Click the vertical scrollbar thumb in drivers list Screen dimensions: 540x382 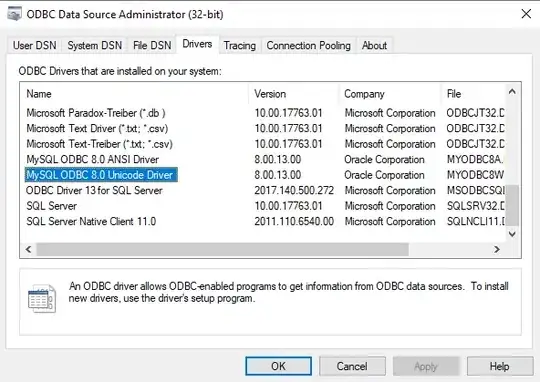pyautogui.click(x=512, y=205)
